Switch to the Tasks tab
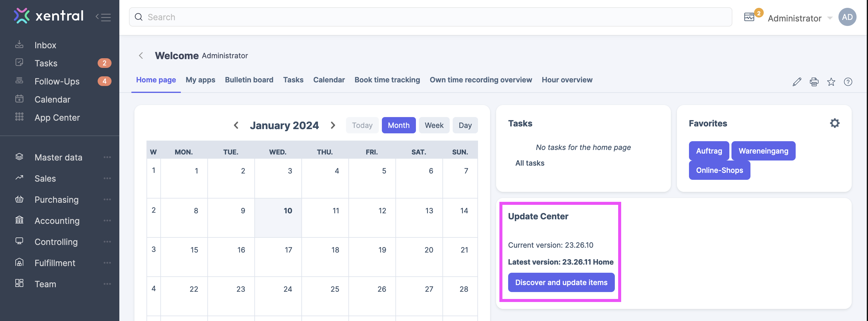 pyautogui.click(x=293, y=80)
